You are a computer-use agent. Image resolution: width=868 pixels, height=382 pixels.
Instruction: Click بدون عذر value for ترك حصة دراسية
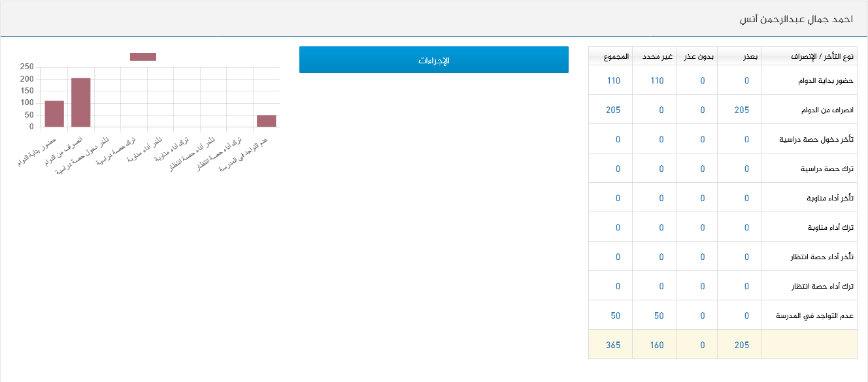(703, 169)
